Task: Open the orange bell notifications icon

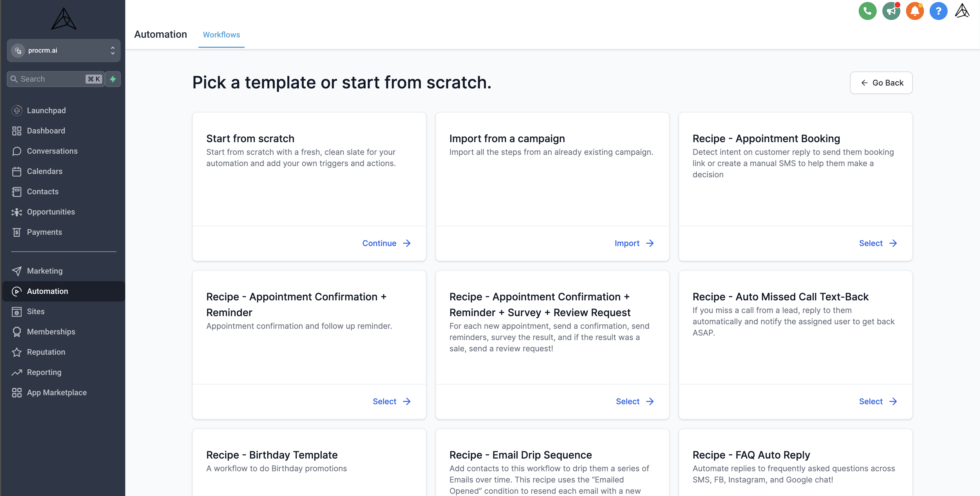Action: [915, 11]
